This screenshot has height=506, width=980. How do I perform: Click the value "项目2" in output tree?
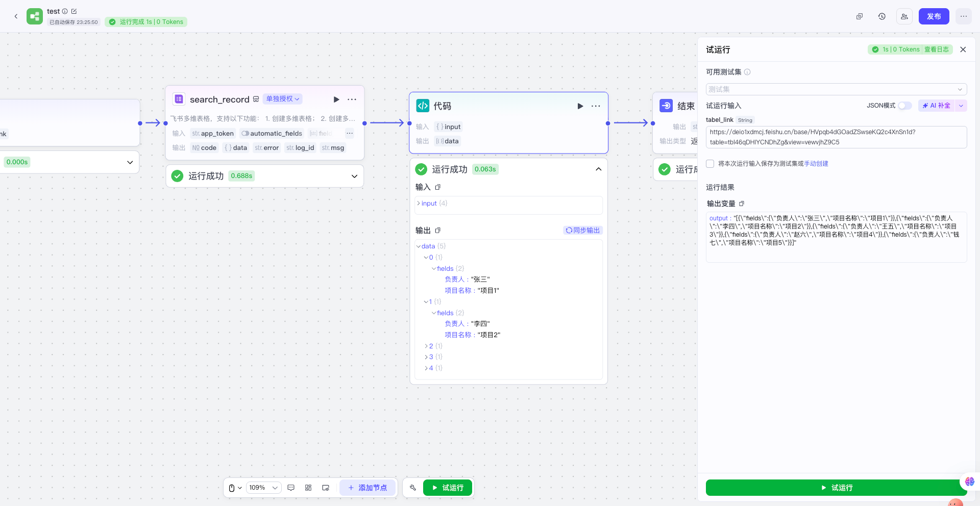pyautogui.click(x=488, y=335)
